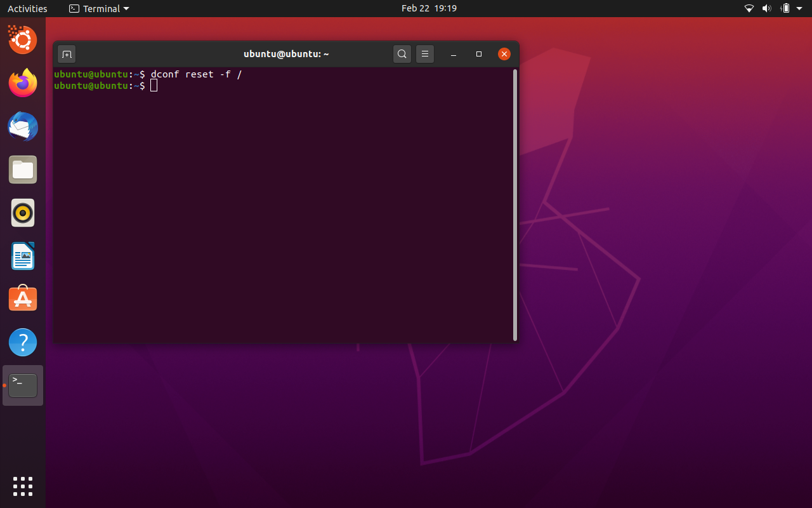Open the clock and calendar panel

point(429,8)
